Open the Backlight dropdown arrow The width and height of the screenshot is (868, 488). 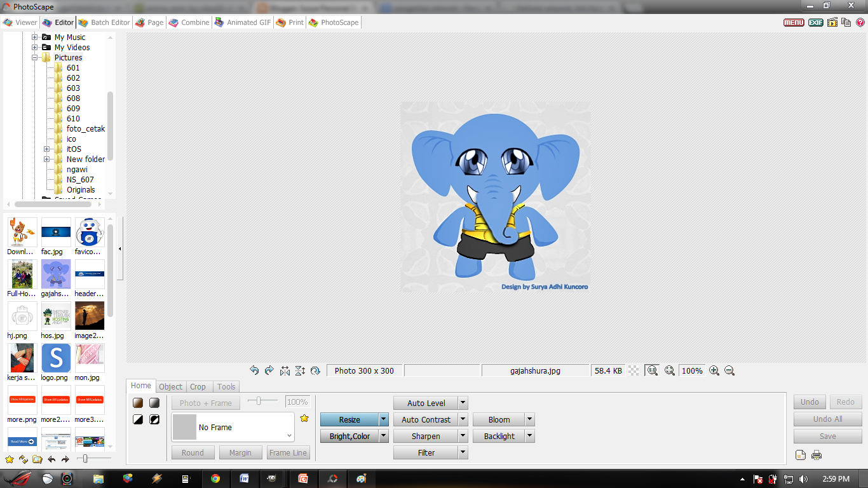click(x=530, y=436)
